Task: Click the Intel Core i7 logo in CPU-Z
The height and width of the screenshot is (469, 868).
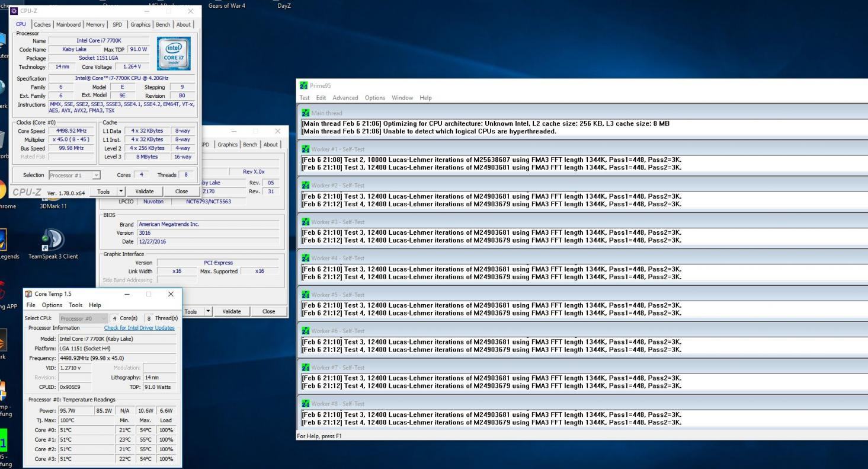Action: [174, 53]
